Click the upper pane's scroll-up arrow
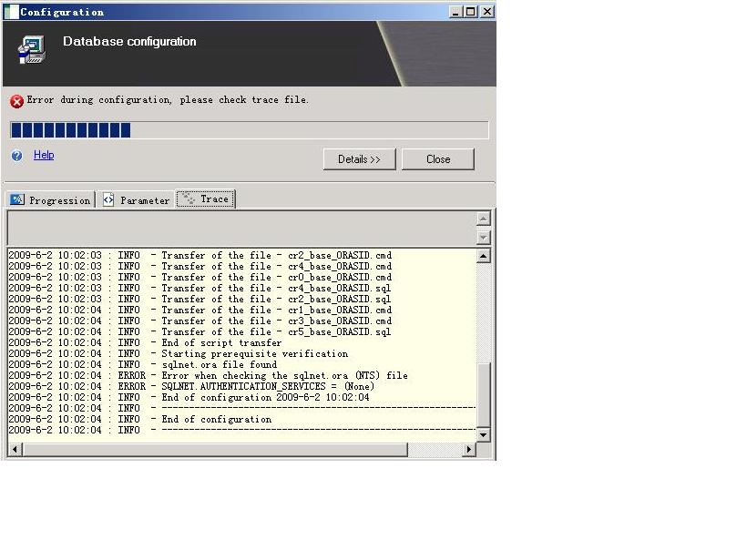 (484, 219)
